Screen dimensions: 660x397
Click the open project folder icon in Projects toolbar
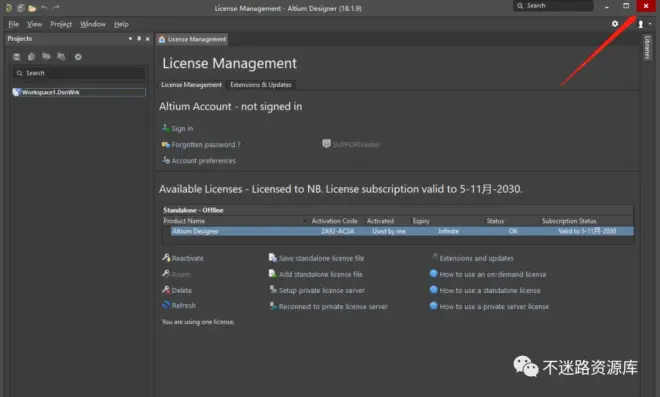click(x=46, y=56)
